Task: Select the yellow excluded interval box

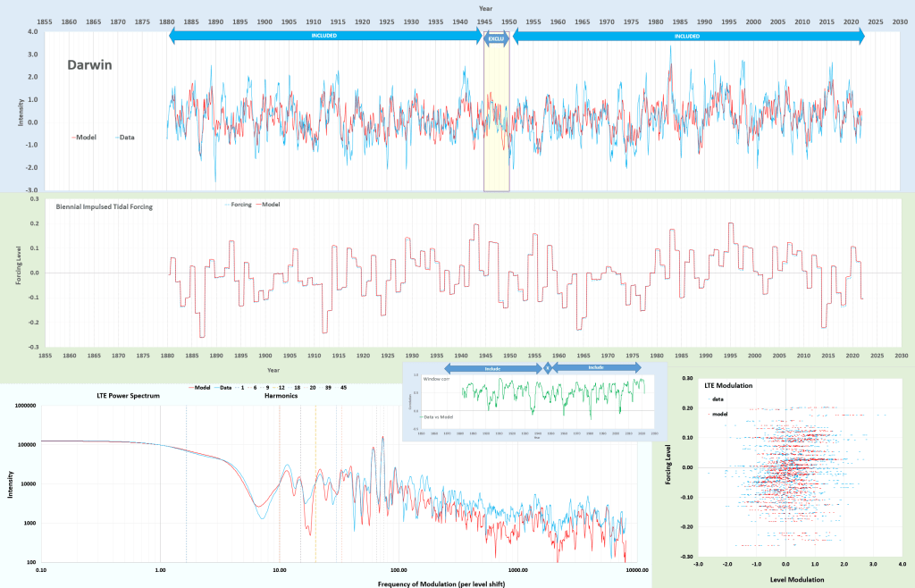Action: [x=496, y=116]
